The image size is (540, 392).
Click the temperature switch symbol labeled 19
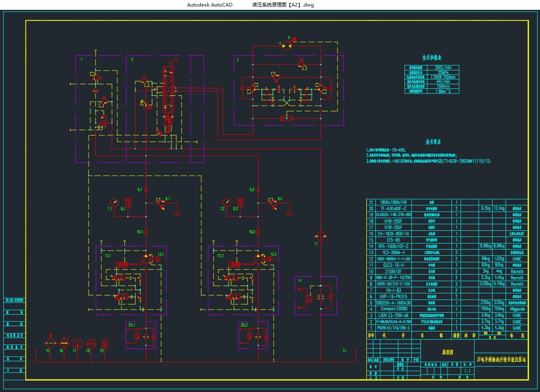(105, 344)
